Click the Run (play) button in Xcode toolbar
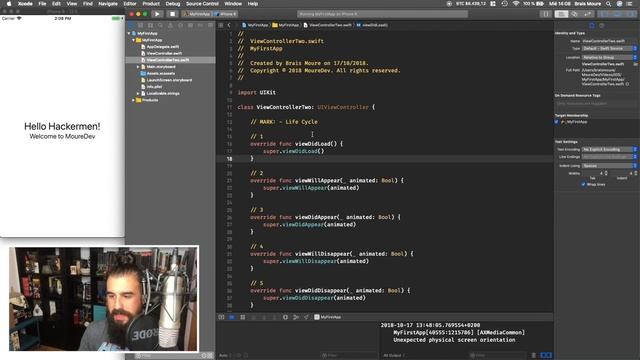 (x=157, y=14)
